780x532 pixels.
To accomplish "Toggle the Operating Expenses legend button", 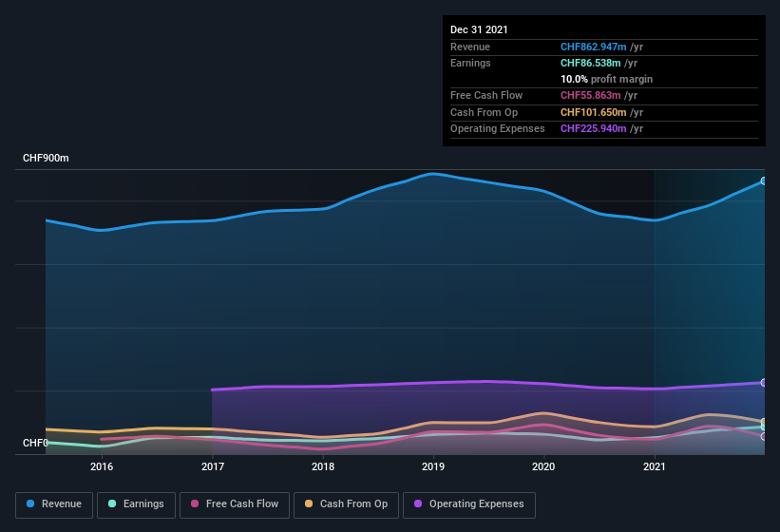I will coord(469,504).
